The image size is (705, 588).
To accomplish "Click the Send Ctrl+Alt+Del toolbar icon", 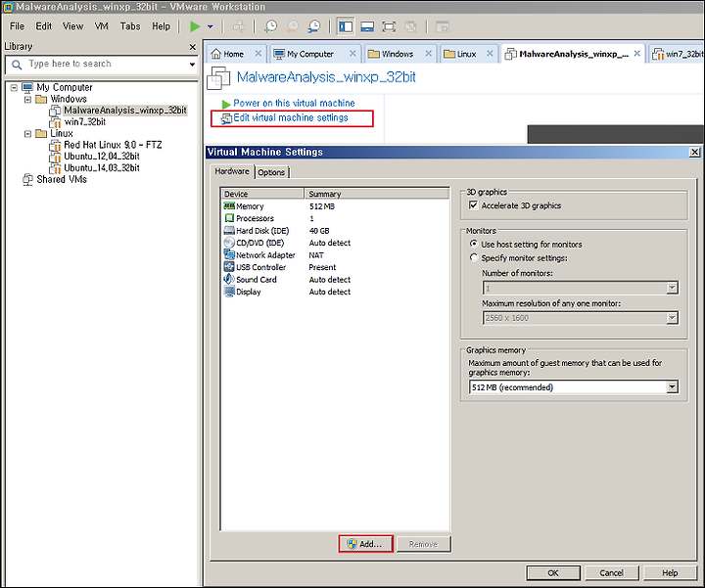I will (x=239, y=27).
